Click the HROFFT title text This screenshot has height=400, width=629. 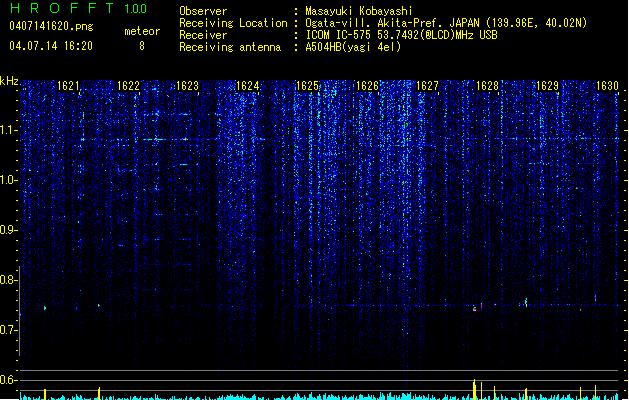click(62, 8)
